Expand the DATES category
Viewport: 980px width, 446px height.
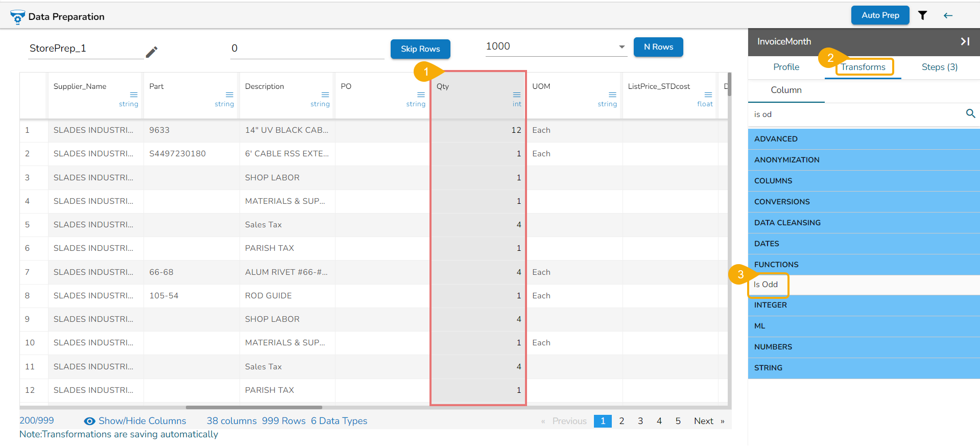pyautogui.click(x=864, y=244)
